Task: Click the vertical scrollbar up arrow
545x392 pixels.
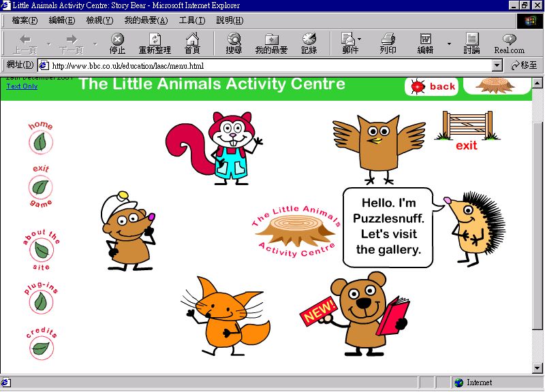Action: 537,83
